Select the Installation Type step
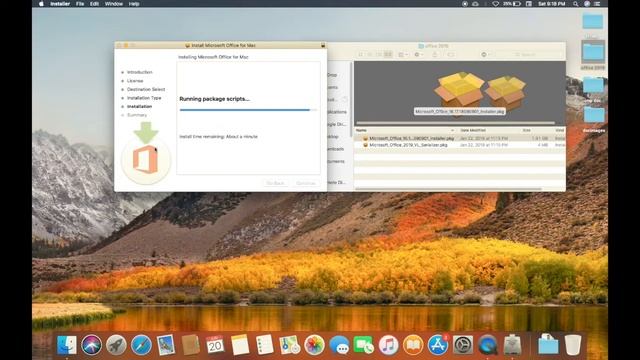The width and height of the screenshot is (640, 360). click(144, 98)
